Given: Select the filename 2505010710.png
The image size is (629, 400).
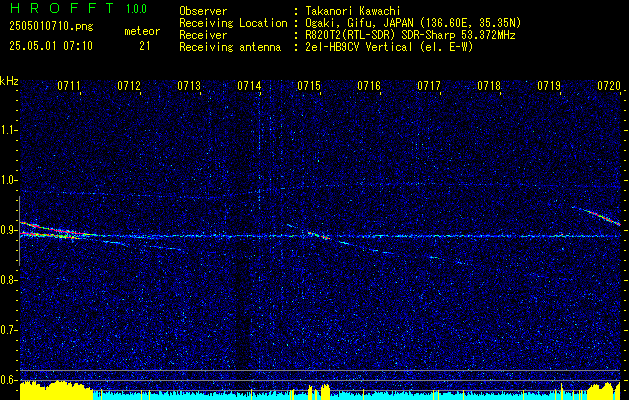Looking at the screenshot, I should 51,26.
